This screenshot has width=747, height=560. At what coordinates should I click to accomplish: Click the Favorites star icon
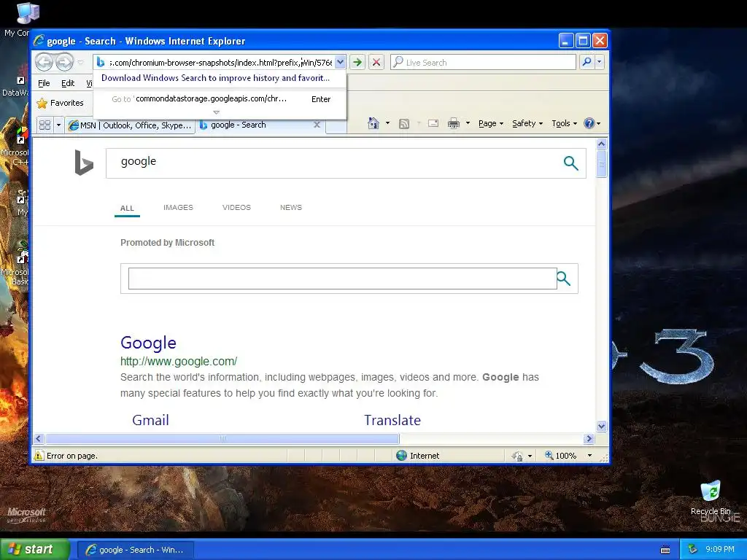42,103
